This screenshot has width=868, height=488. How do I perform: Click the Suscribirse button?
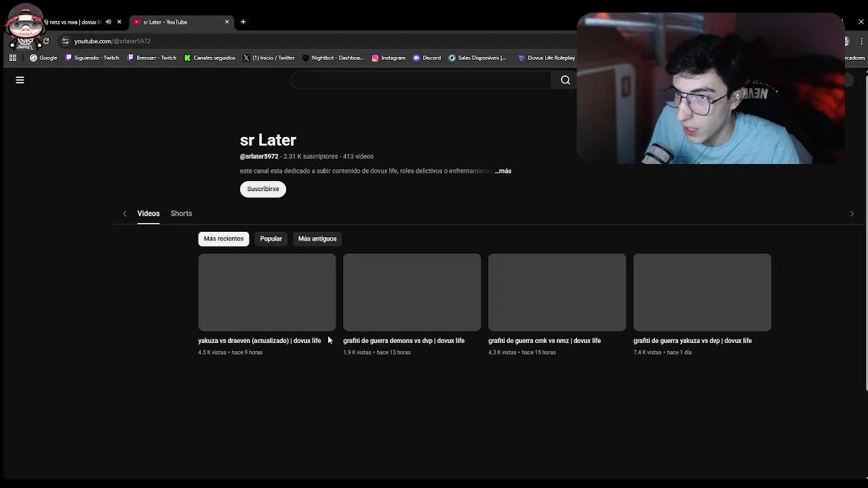[x=263, y=189]
